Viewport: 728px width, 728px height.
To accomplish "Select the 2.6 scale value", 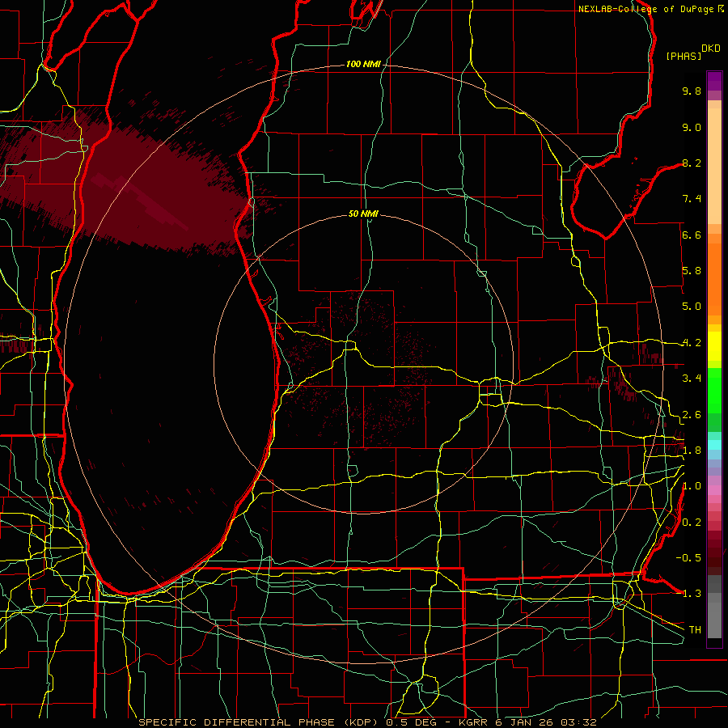I will [692, 415].
